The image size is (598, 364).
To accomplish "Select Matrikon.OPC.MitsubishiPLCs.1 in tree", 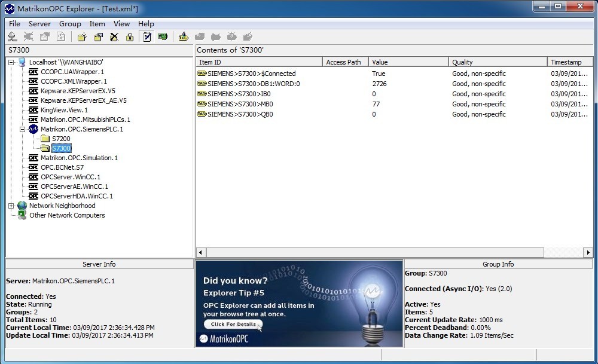I will [x=86, y=120].
